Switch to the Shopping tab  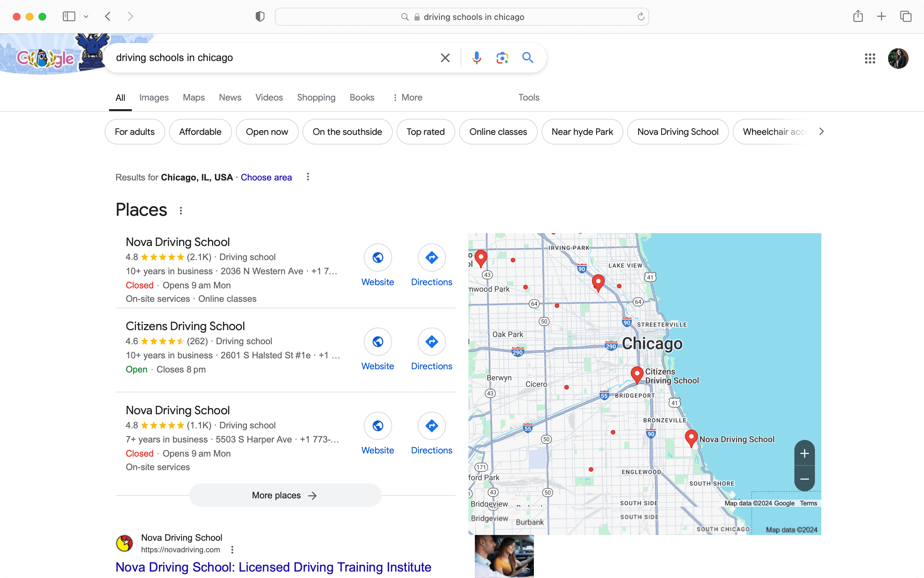316,98
